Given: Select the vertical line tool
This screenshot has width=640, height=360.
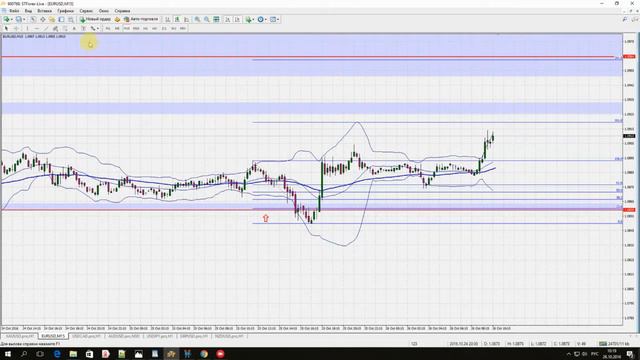Looking at the screenshot, I should pyautogui.click(x=27, y=28).
